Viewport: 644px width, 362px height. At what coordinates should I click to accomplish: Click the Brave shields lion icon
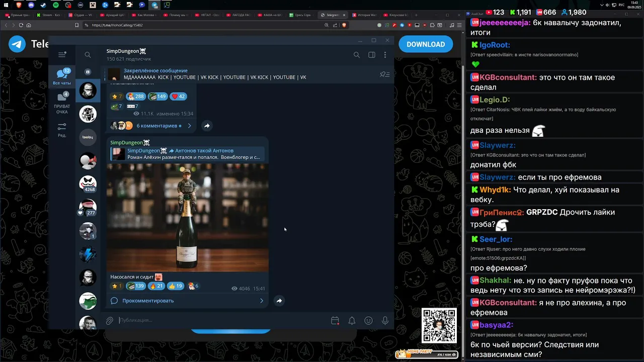(345, 25)
